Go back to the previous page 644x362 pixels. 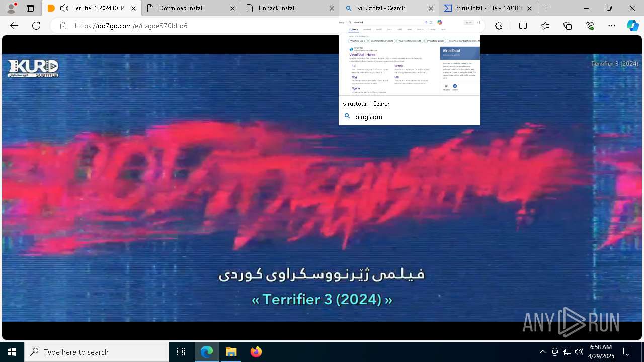coord(14,26)
